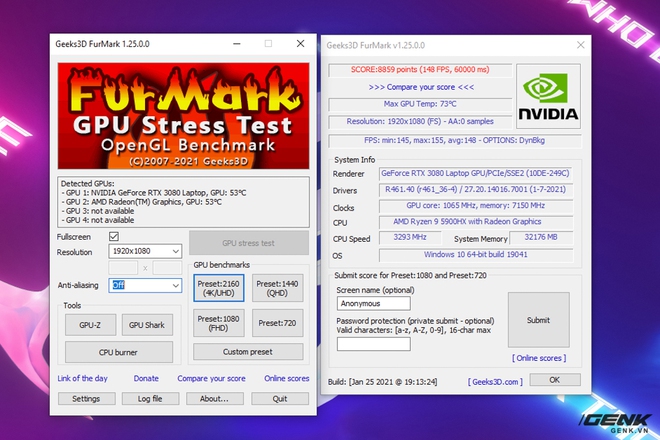Run the Preset:720 benchmark
Image resolution: width=660 pixels, height=440 pixels.
click(x=277, y=323)
